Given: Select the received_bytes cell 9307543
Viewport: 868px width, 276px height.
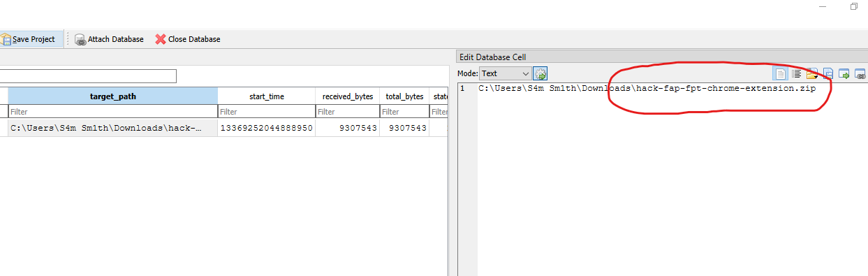Looking at the screenshot, I should 348,128.
